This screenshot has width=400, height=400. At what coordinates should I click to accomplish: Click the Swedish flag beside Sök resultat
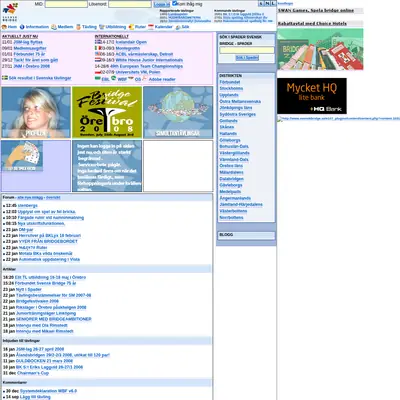point(5,78)
